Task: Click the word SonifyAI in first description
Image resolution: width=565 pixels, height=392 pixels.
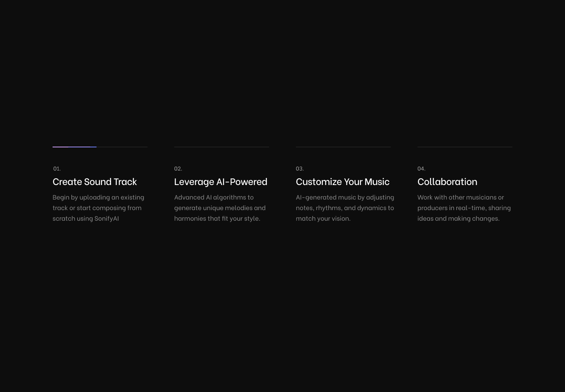Action: coord(107,218)
